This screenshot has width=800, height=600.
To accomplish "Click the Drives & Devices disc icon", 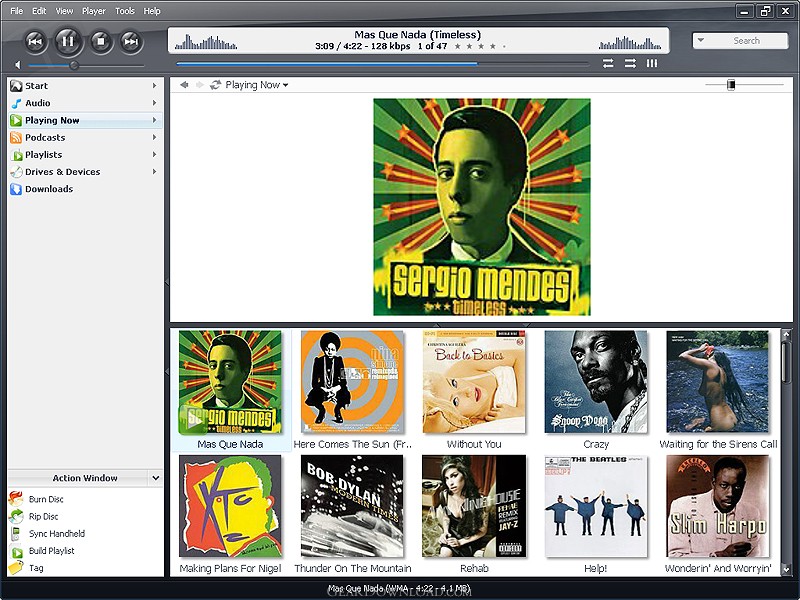I will (x=16, y=172).
